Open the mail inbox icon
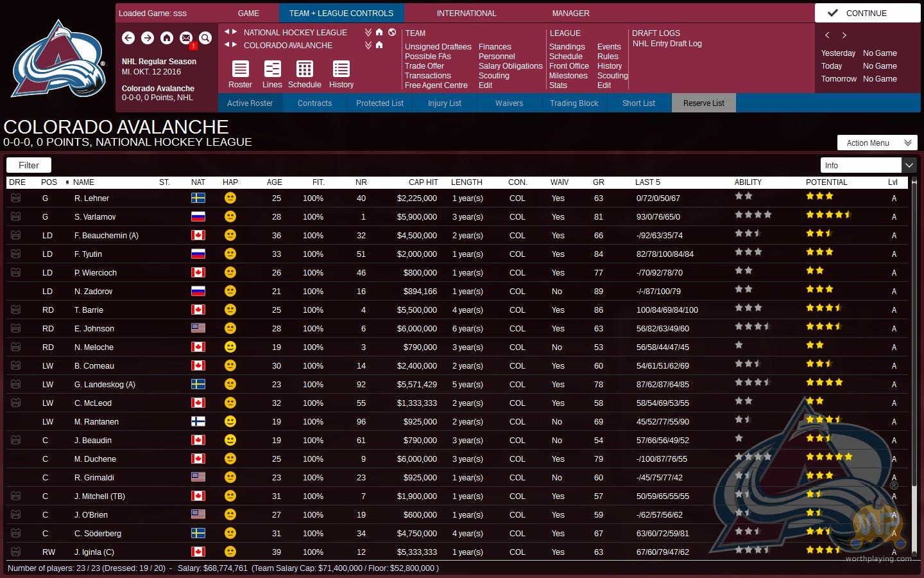This screenshot has width=924, height=578. click(186, 39)
